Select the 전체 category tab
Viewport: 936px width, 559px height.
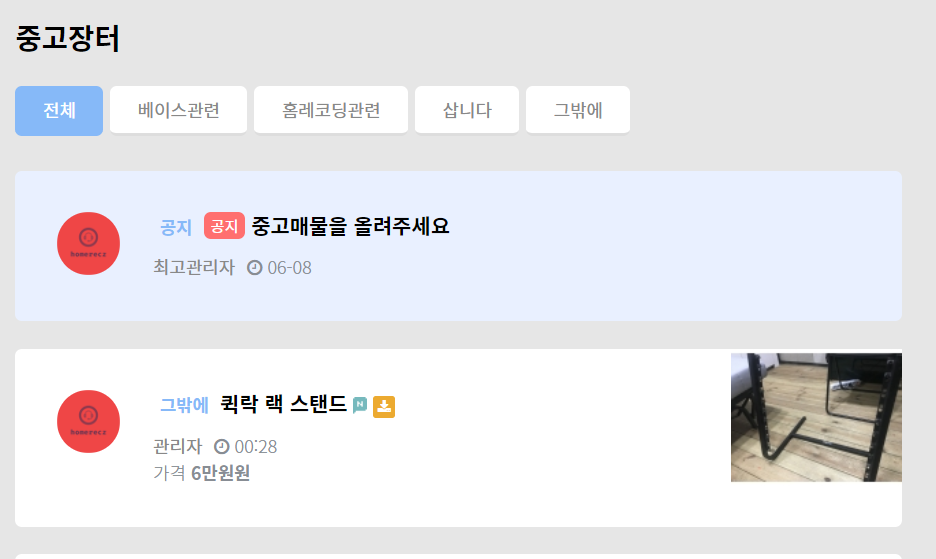(x=59, y=110)
